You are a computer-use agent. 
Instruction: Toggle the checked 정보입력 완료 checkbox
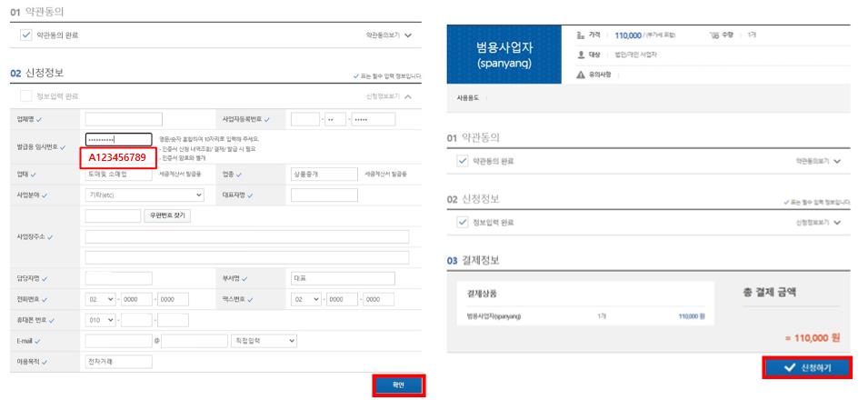(x=463, y=222)
